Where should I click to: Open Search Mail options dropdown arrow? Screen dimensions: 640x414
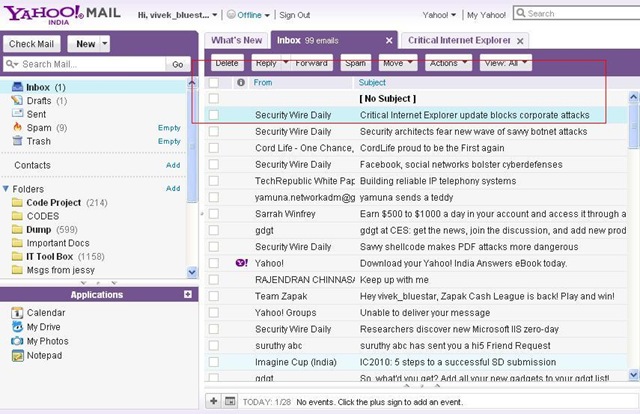[x=16, y=65]
